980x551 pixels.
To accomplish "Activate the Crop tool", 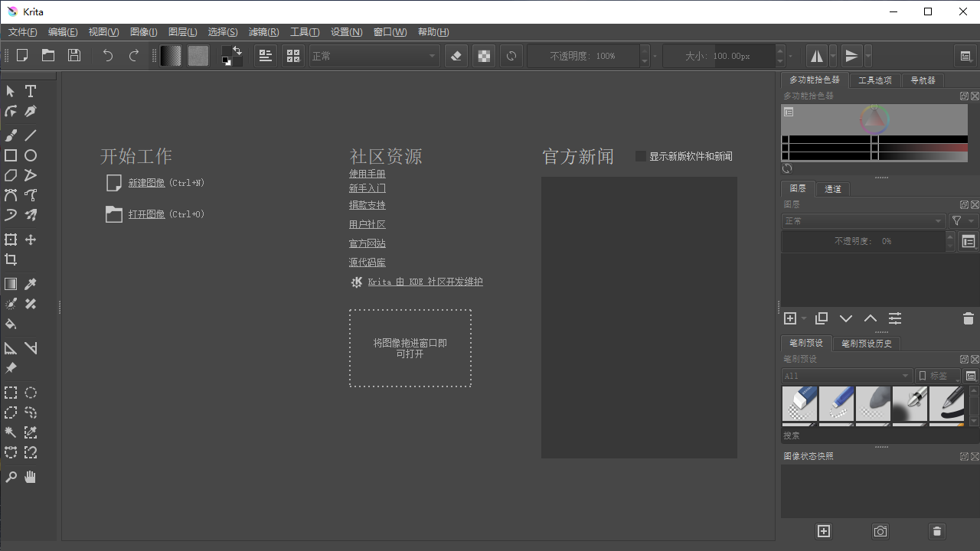I will click(11, 259).
